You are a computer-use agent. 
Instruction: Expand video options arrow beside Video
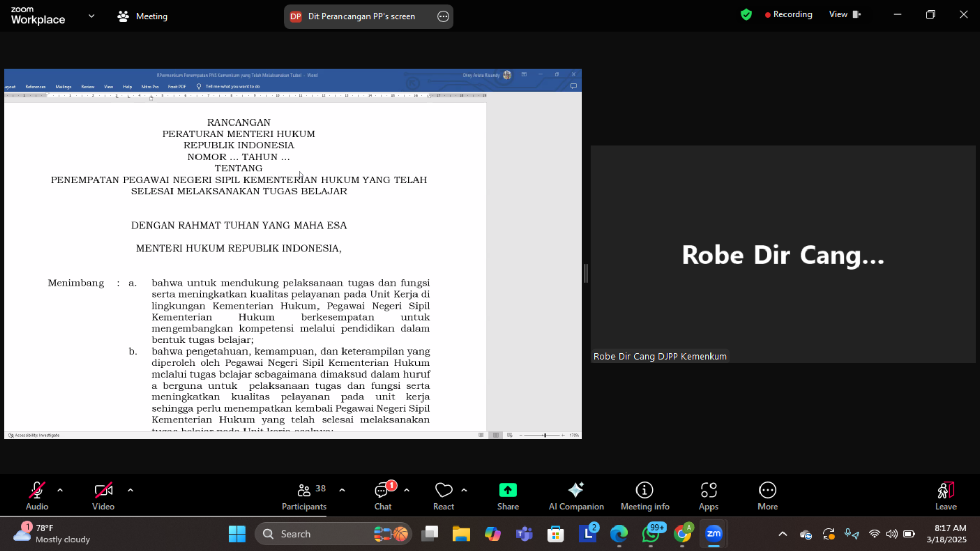[131, 490]
